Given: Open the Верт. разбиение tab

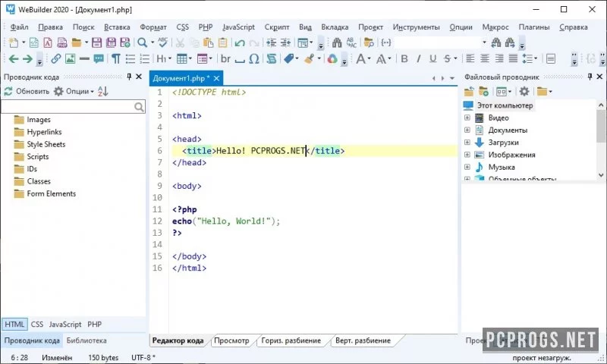Looking at the screenshot, I should click(x=363, y=340).
